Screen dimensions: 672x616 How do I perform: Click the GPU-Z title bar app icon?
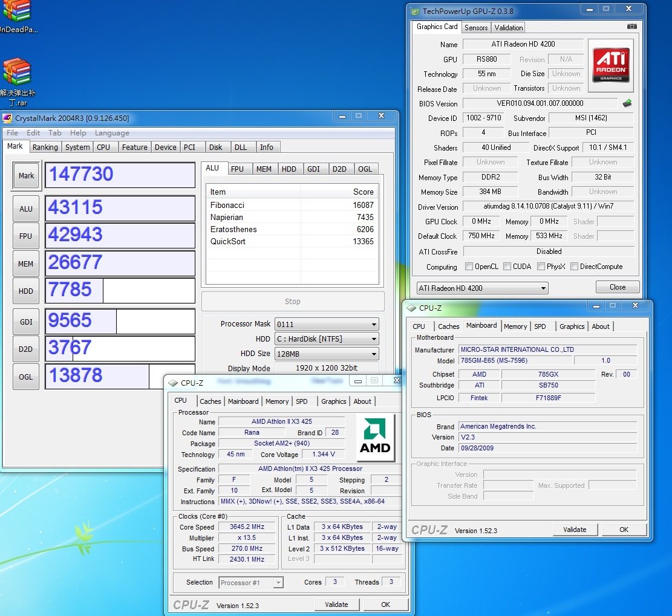coord(415,11)
